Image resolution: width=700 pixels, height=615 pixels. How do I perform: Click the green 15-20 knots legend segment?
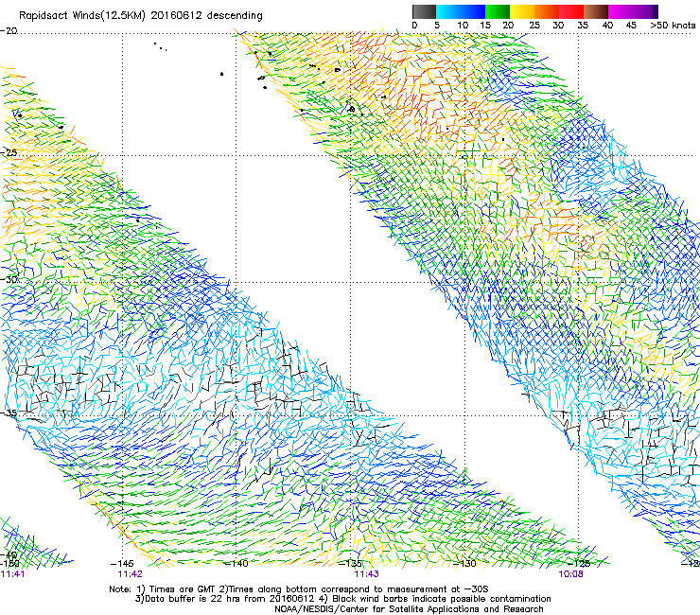498,11
